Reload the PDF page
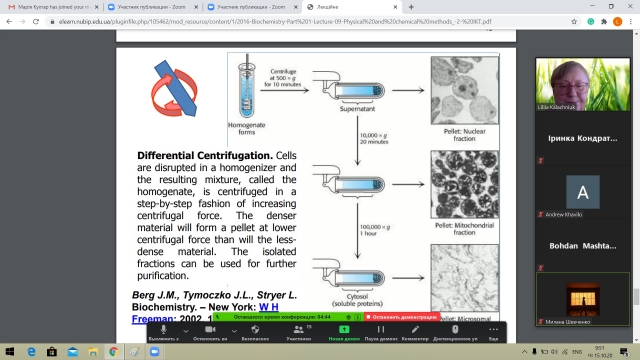Viewport: 640px width, 360px height. [36, 22]
